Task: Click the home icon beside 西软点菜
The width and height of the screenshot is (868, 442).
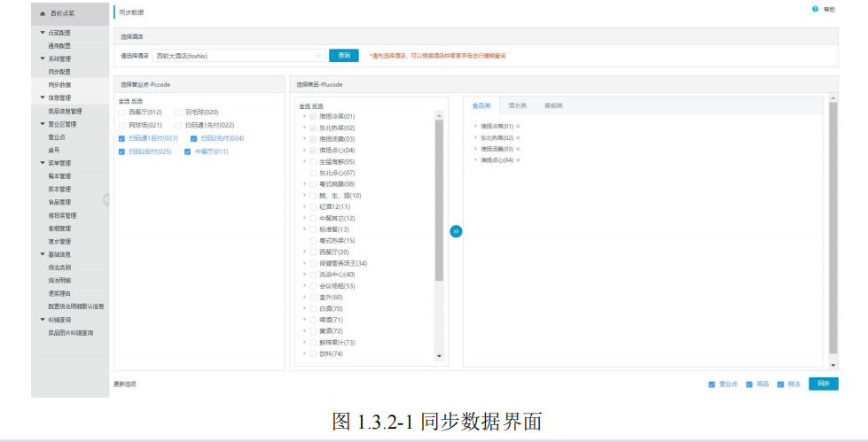Action: pos(43,14)
